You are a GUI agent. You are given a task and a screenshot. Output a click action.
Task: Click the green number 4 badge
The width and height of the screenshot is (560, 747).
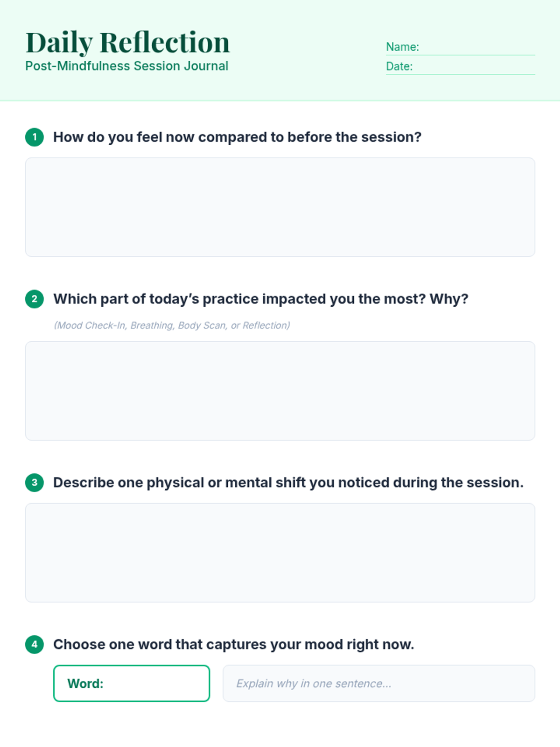coord(35,645)
